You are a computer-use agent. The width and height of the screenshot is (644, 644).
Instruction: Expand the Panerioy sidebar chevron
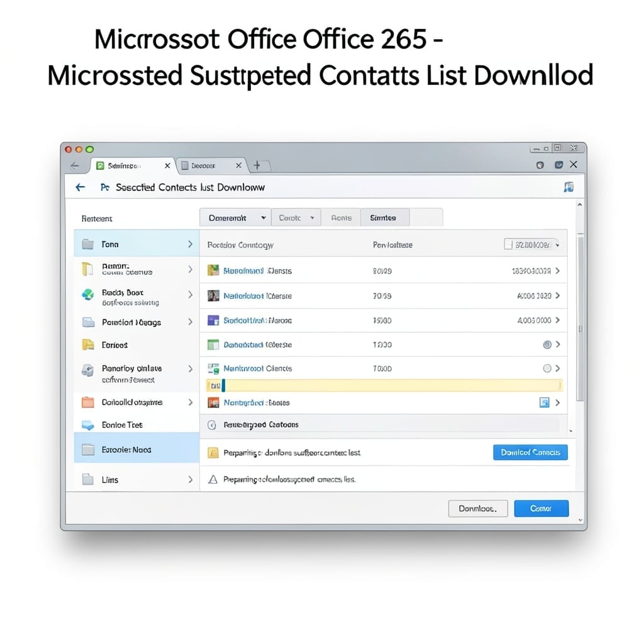pos(190,369)
